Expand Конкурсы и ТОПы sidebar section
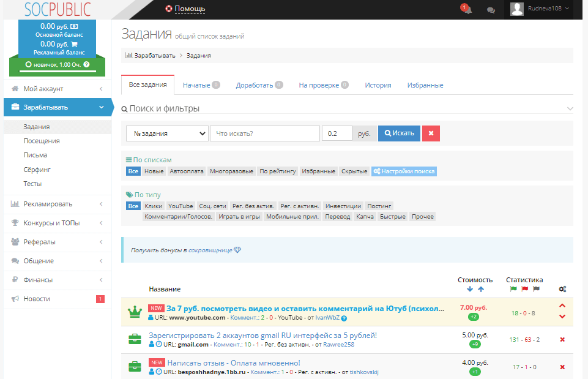The width and height of the screenshot is (588, 379). [58, 223]
